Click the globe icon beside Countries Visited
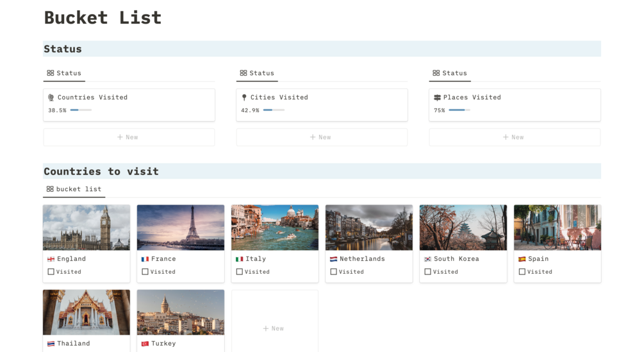Screen dimensions: 644x352 [51, 97]
